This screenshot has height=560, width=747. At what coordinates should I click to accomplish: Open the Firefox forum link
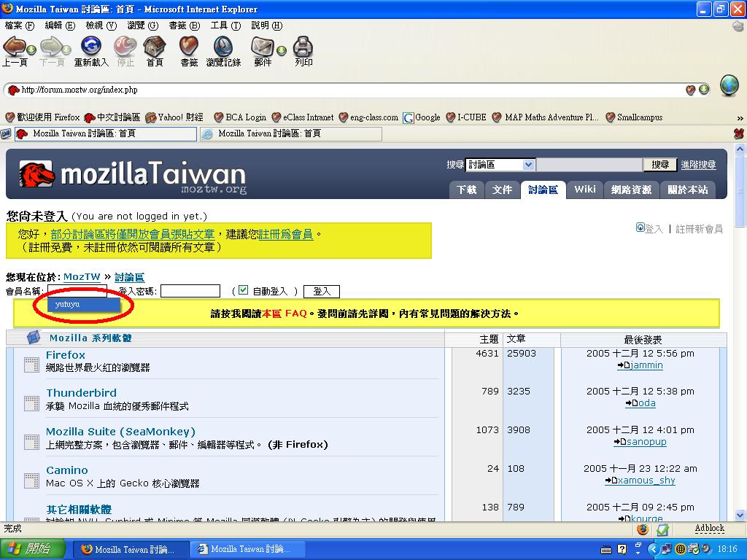tap(65, 355)
